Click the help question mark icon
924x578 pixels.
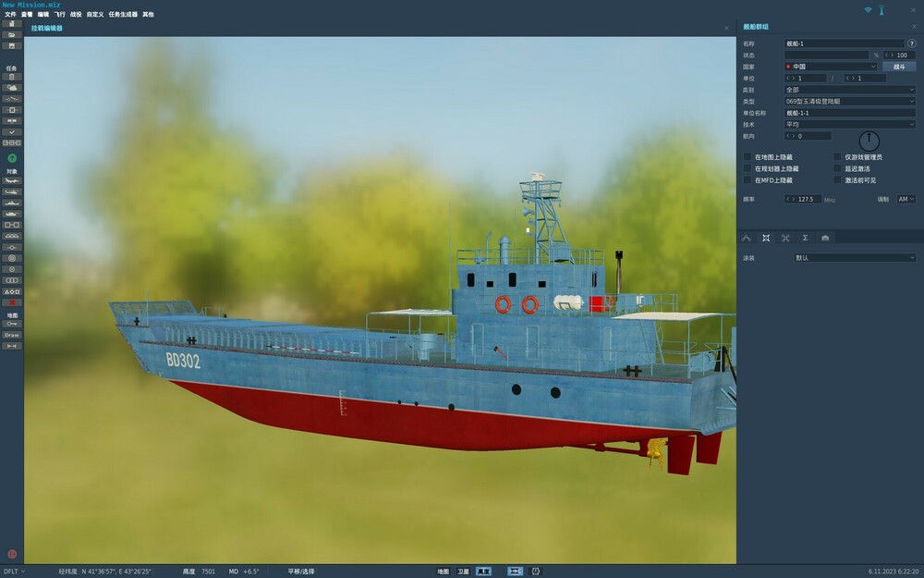click(x=912, y=43)
